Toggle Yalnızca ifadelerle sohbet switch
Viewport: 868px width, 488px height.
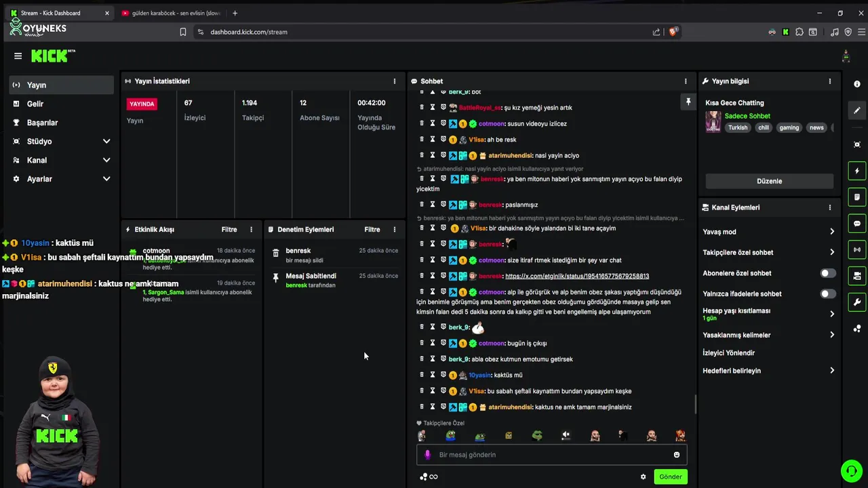[828, 294]
